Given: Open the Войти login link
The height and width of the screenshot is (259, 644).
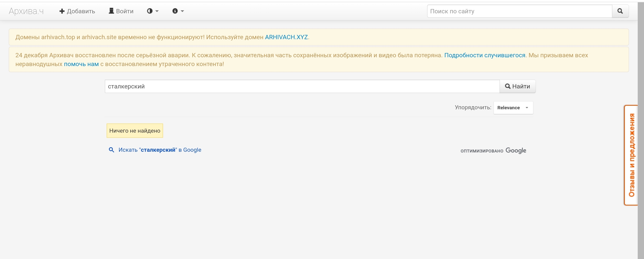Looking at the screenshot, I should tap(121, 11).
